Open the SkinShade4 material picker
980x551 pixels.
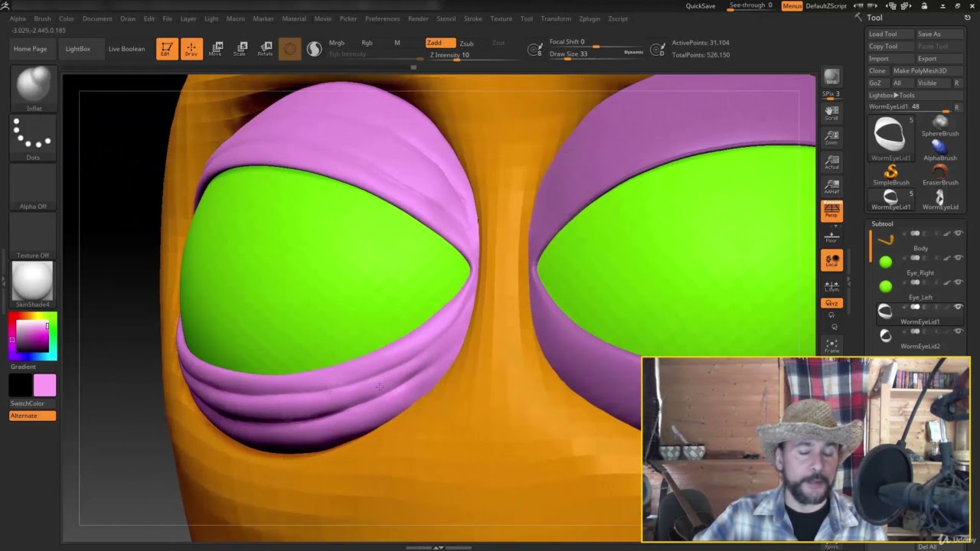34,285
